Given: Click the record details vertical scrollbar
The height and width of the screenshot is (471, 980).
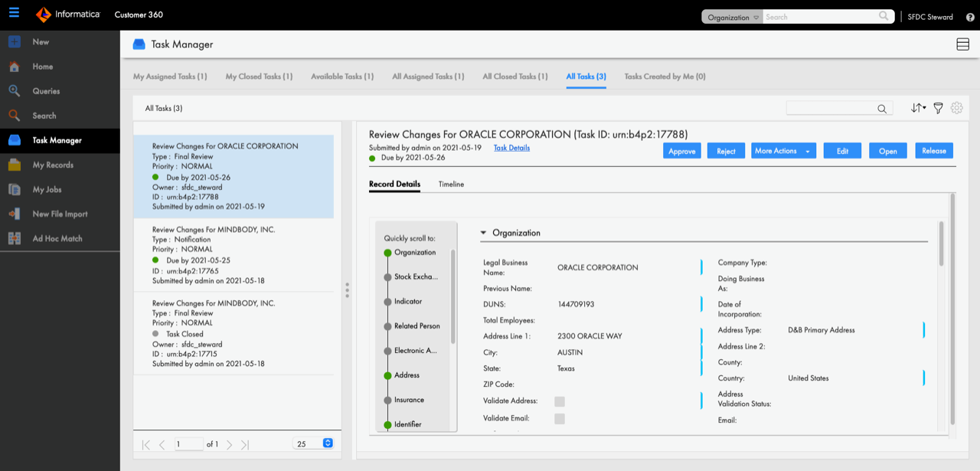Looking at the screenshot, I should point(953,309).
